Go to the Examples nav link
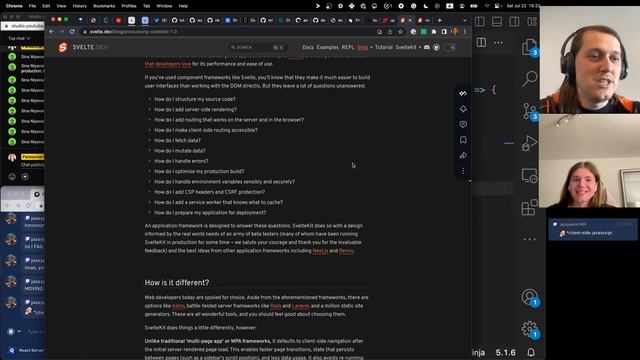This screenshot has width=640, height=360. pos(328,47)
